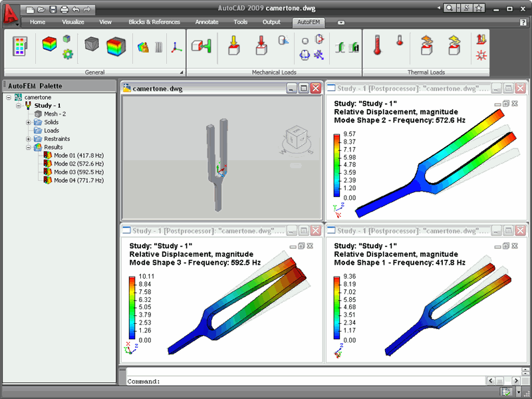Open the Output ribbon tab
Viewport: 532px width, 399px height.
(x=271, y=22)
